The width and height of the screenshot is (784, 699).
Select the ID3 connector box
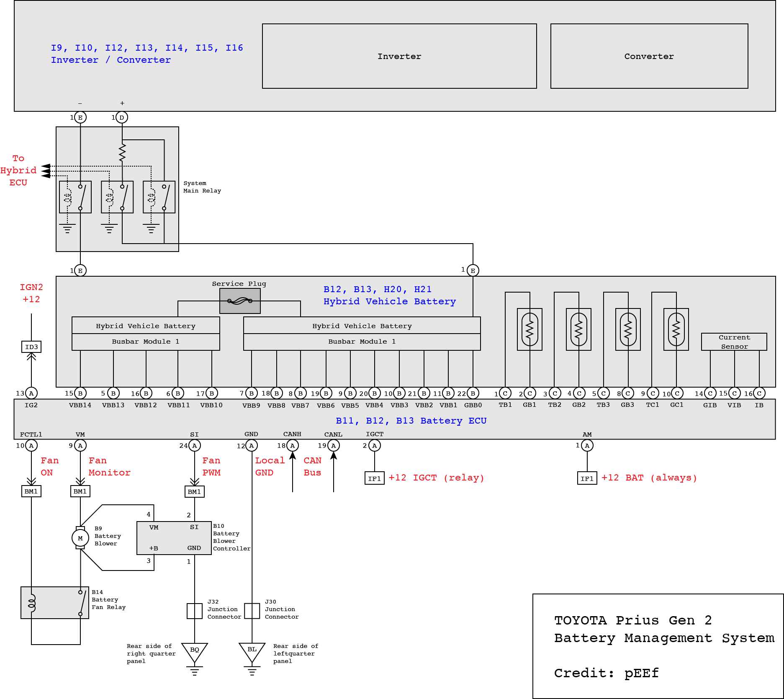tap(31, 347)
